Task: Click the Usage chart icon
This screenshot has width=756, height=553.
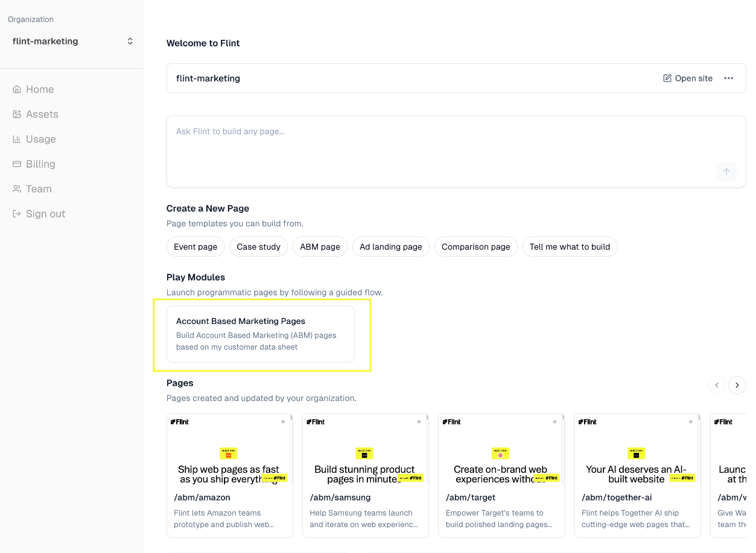Action: [x=18, y=139]
